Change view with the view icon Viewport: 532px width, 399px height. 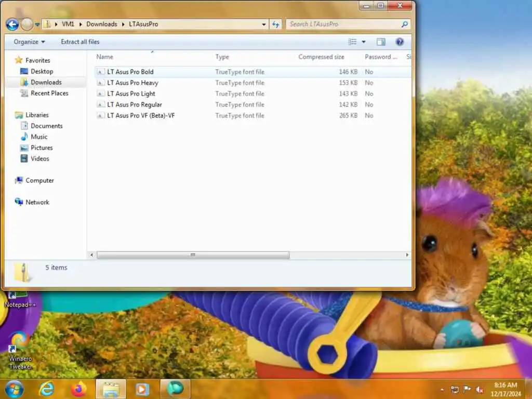353,42
